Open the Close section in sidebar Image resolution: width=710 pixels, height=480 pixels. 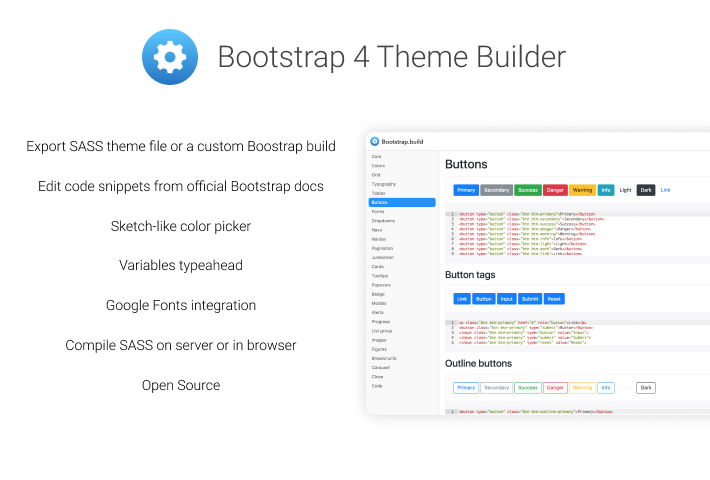click(377, 377)
